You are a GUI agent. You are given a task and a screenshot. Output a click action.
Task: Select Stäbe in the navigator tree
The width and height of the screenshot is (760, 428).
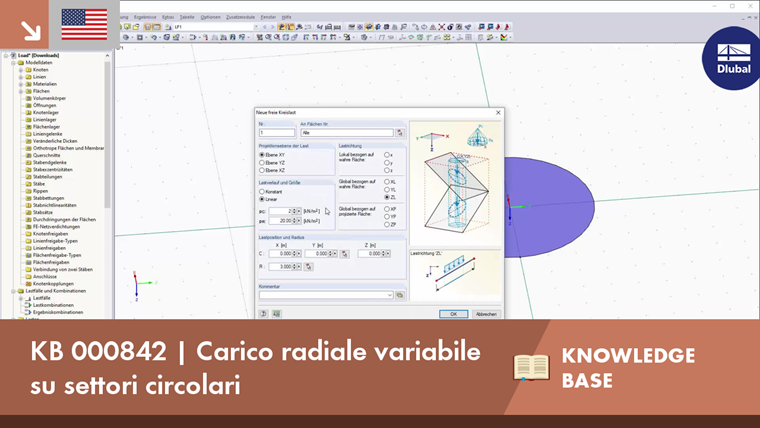pyautogui.click(x=39, y=184)
